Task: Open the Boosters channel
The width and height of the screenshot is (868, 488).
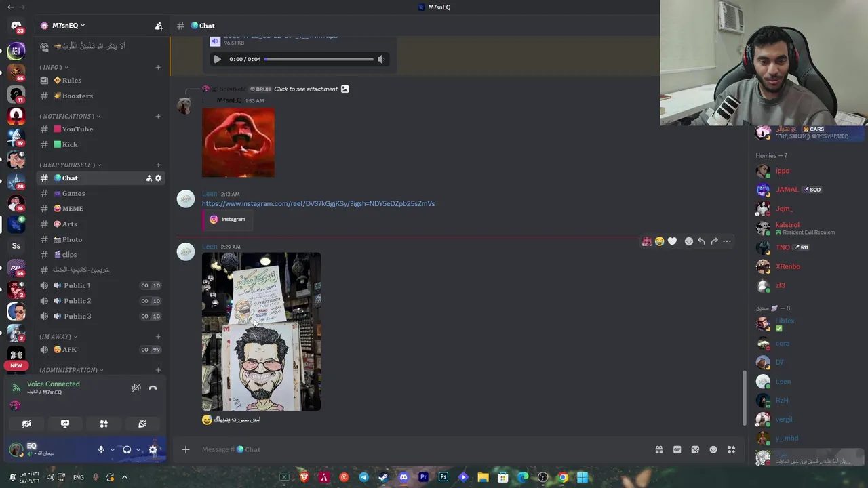Action: tap(100, 96)
